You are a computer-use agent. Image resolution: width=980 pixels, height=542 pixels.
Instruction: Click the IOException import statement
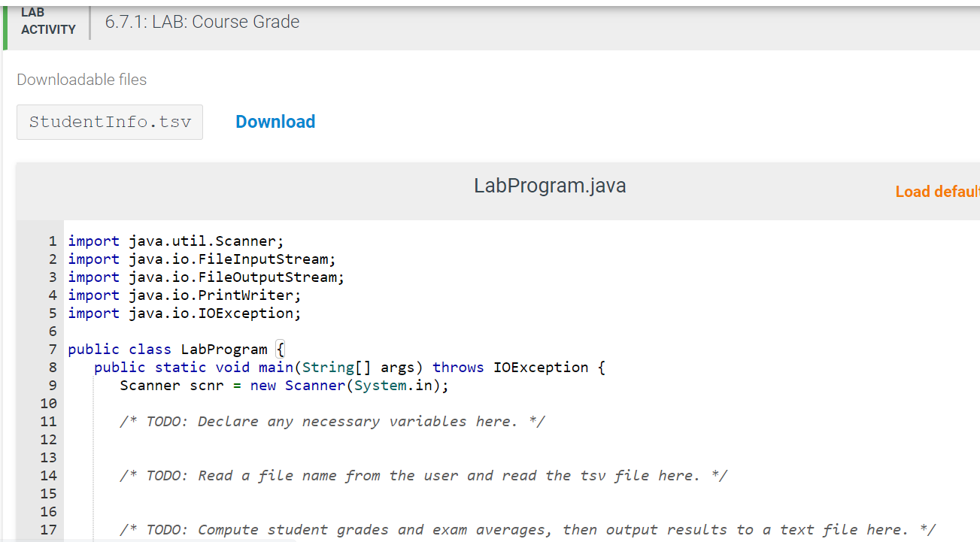184,313
